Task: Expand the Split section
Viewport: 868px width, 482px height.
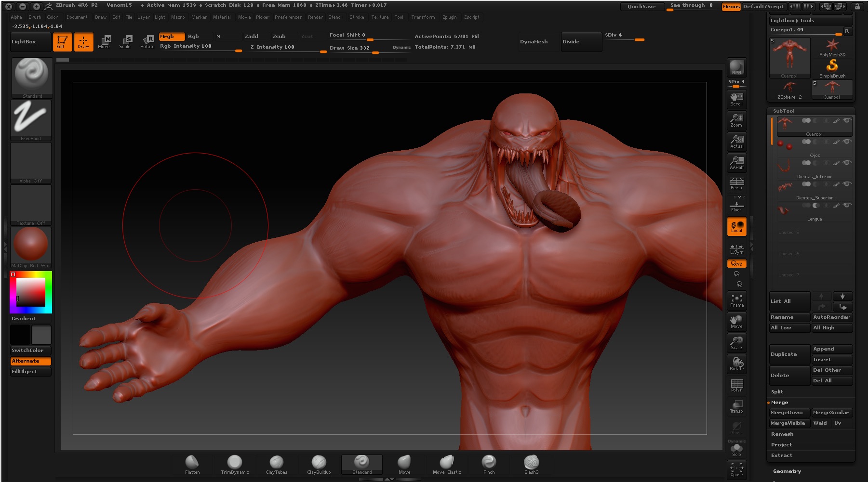Action: (777, 391)
